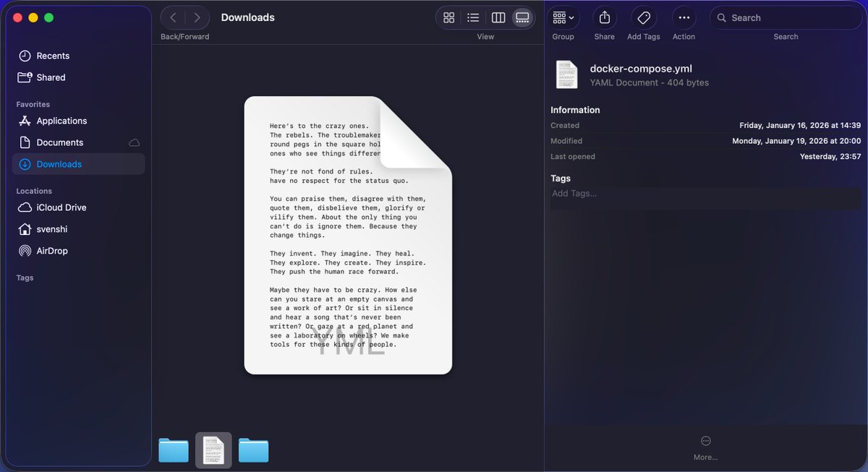Click the More... button
Image resolution: width=868 pixels, height=472 pixels.
(705, 448)
